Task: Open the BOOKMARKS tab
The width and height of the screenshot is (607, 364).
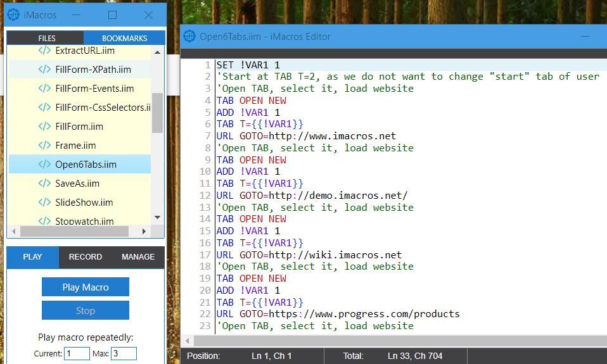Action: pyautogui.click(x=124, y=39)
